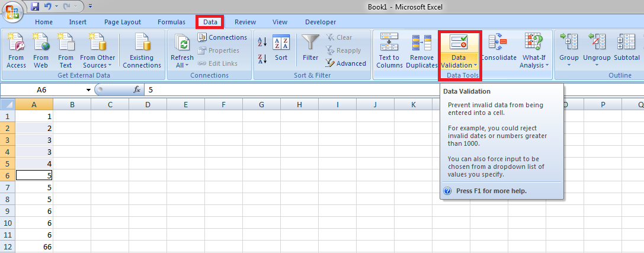Import data From Text file

click(66, 51)
